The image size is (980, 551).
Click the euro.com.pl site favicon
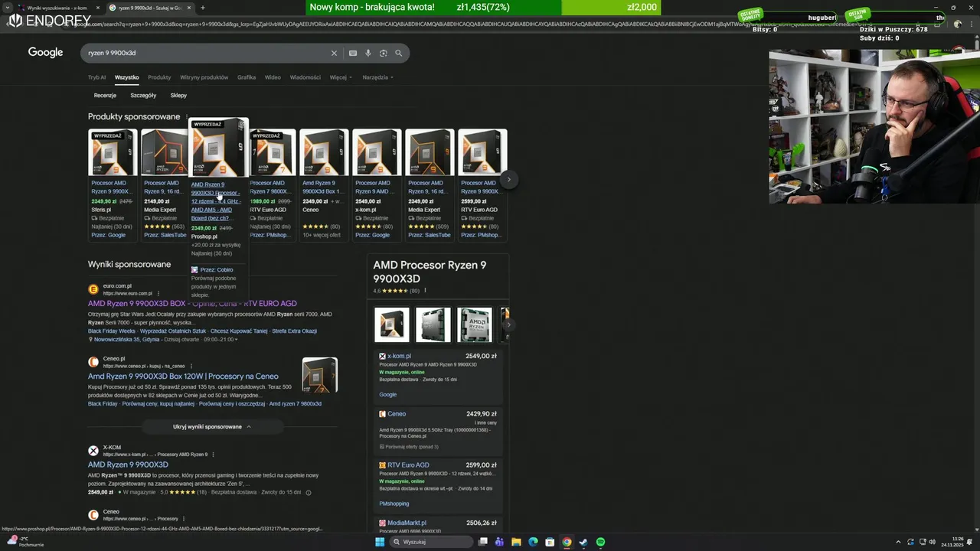coord(93,289)
